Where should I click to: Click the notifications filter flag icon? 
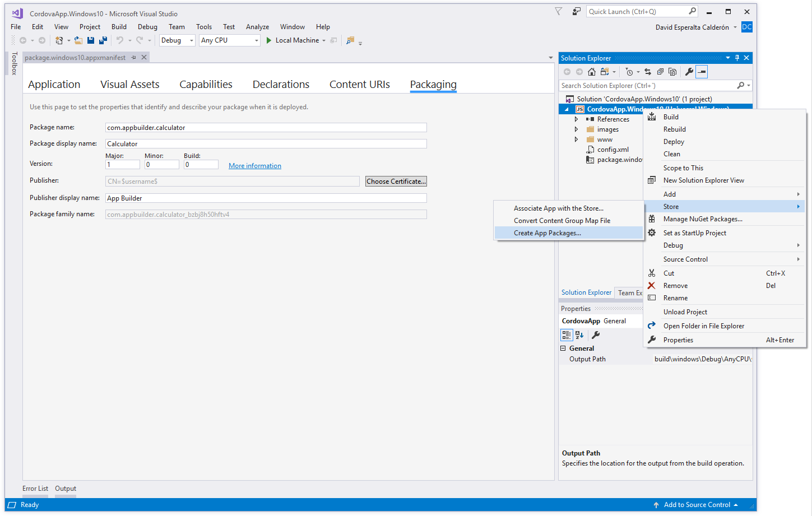click(x=559, y=11)
